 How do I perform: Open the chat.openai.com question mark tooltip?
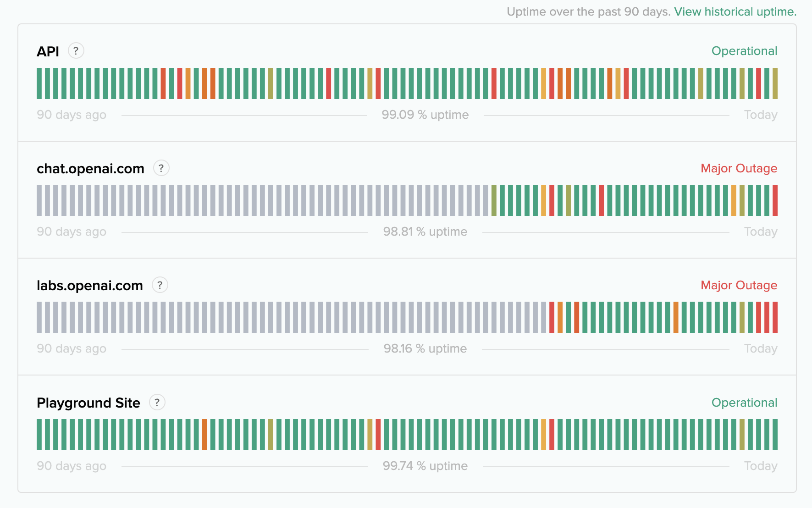[161, 168]
